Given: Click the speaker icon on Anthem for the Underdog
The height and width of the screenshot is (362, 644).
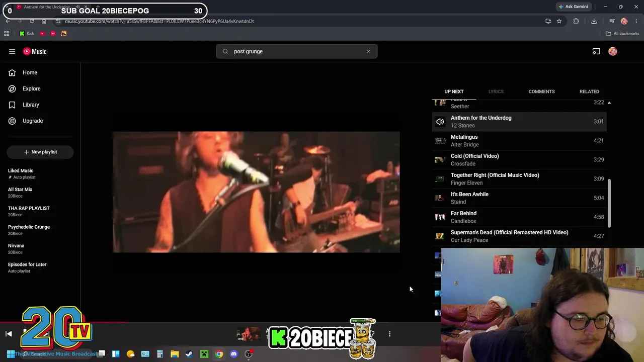Looking at the screenshot, I should tap(440, 122).
